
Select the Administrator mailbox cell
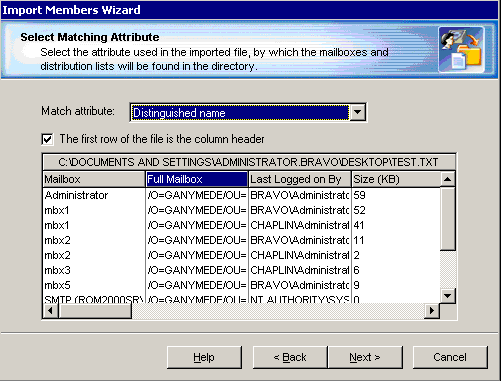(x=94, y=195)
